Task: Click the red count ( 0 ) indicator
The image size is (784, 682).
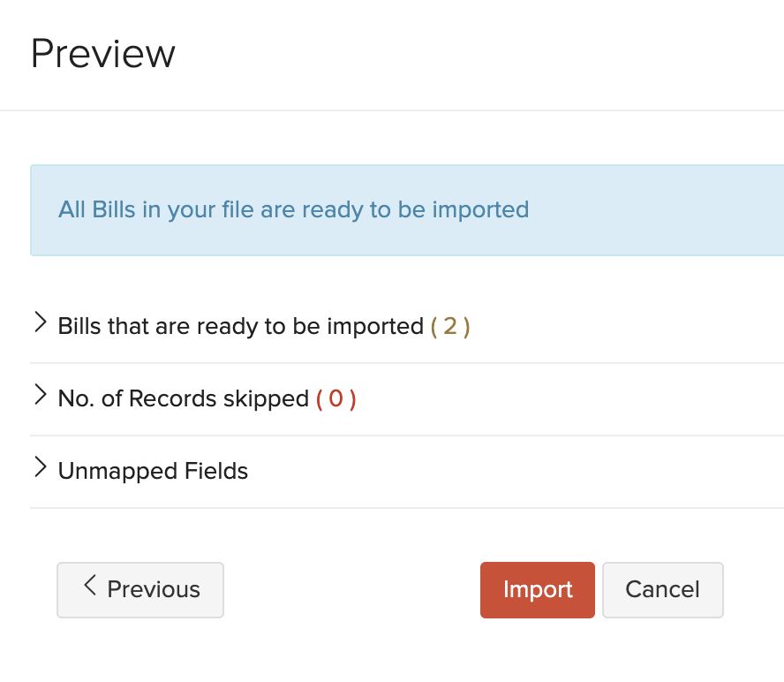Action: pos(336,398)
